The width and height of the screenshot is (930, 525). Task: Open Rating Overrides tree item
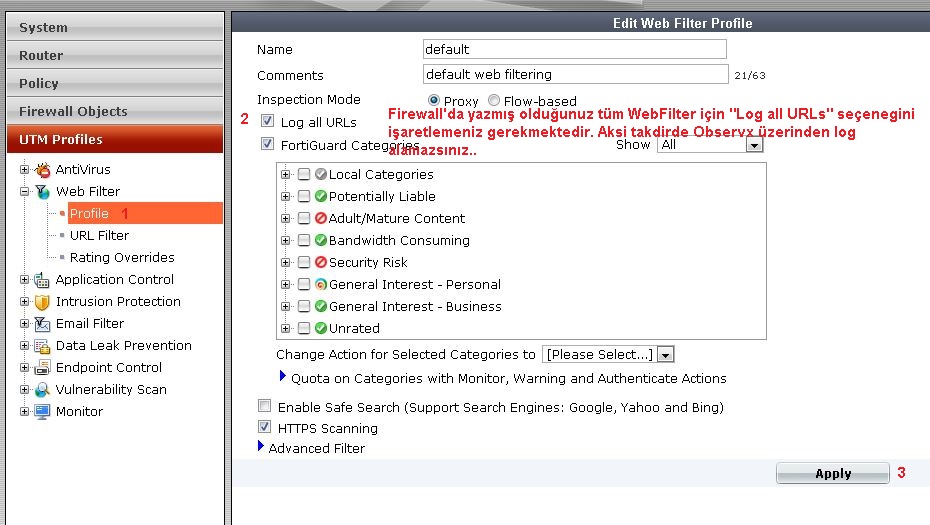coord(122,257)
